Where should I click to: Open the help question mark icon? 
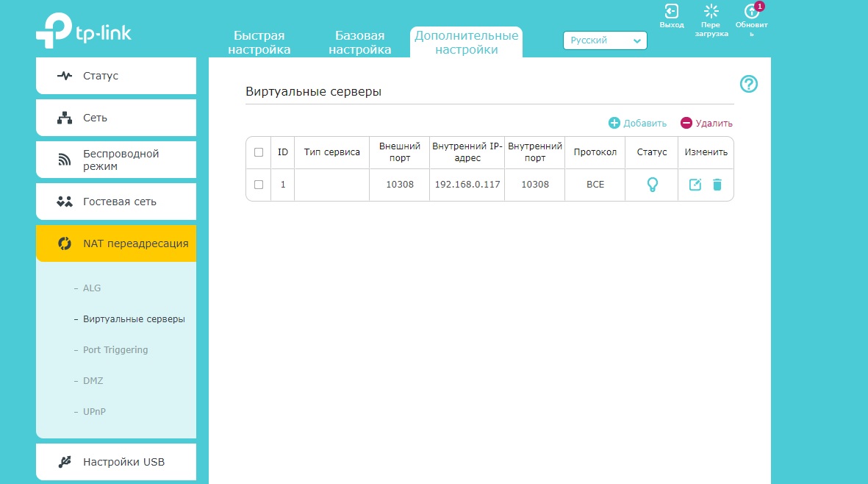coord(748,84)
